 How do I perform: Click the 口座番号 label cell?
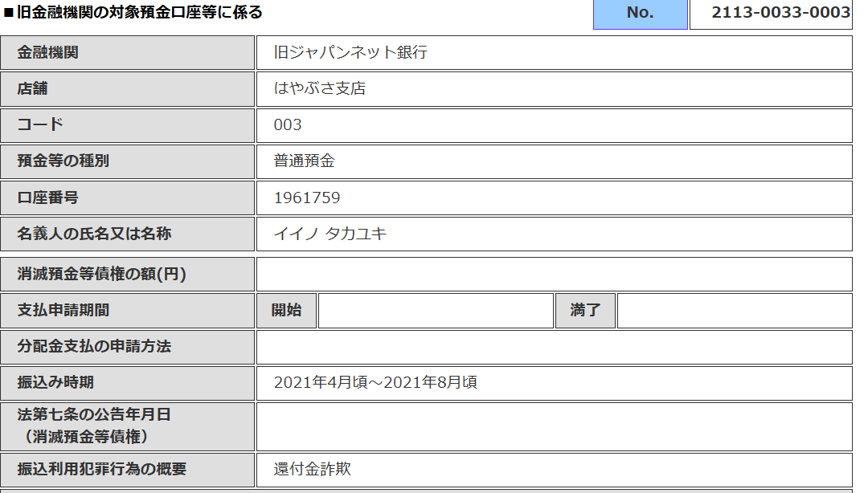pyautogui.click(x=127, y=198)
